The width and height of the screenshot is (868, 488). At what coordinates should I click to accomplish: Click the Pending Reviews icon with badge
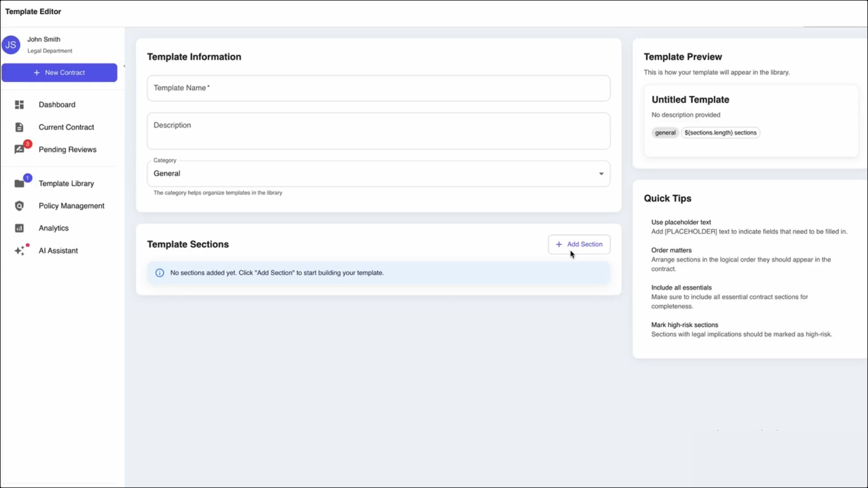[x=19, y=150]
